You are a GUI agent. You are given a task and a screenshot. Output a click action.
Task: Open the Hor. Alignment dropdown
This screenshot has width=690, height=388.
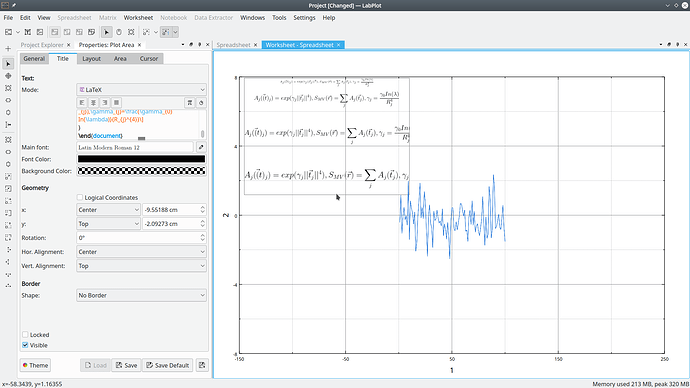coord(141,252)
